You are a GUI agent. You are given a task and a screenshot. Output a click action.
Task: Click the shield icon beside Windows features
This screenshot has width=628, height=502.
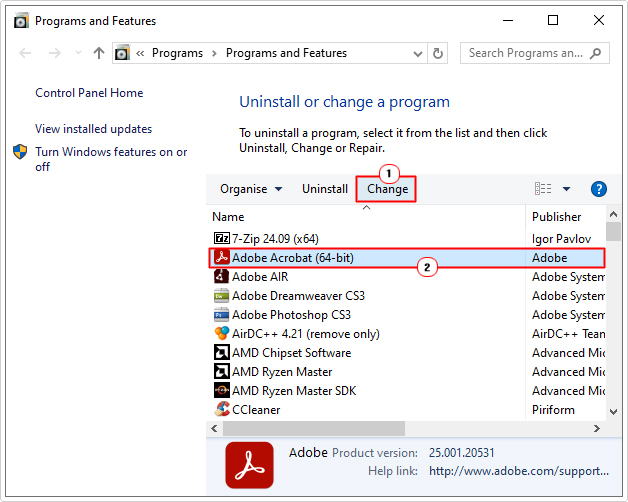click(20, 152)
